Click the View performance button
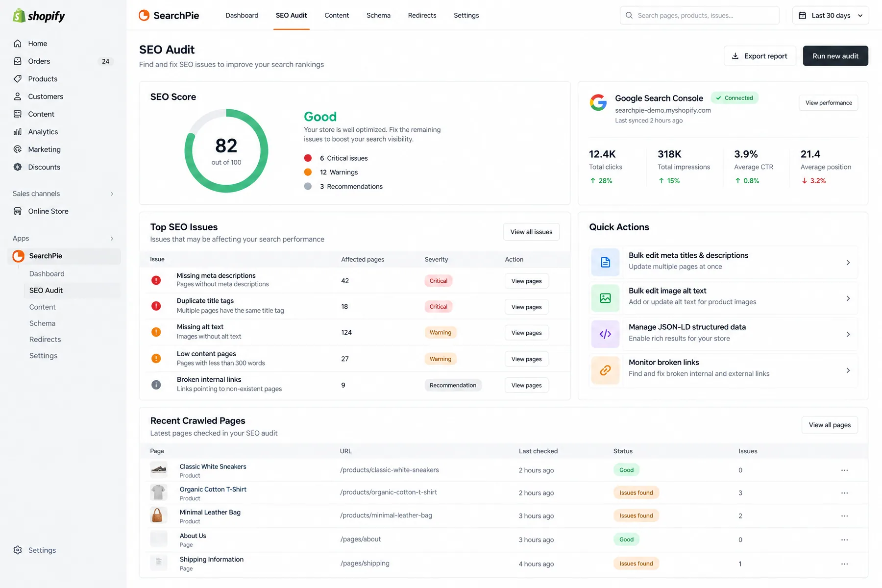Image resolution: width=882 pixels, height=588 pixels. coord(829,103)
